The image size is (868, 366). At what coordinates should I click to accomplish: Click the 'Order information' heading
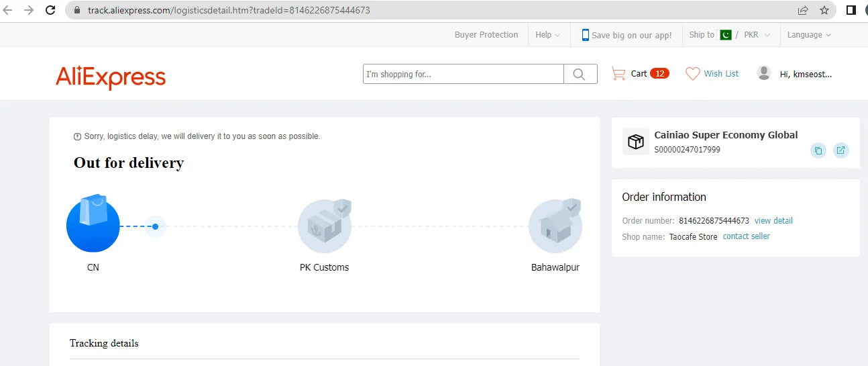(664, 197)
